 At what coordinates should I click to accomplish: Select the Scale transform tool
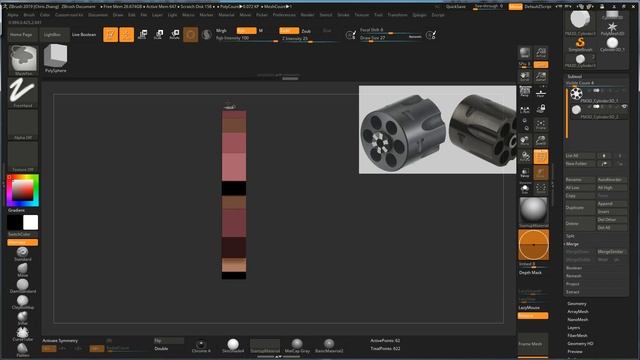point(158,35)
